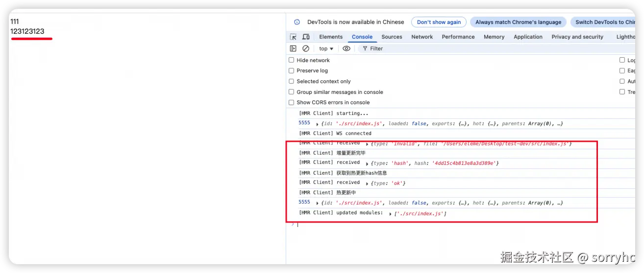Click the console prompt input line
This screenshot has width=644, height=273.
[466, 225]
